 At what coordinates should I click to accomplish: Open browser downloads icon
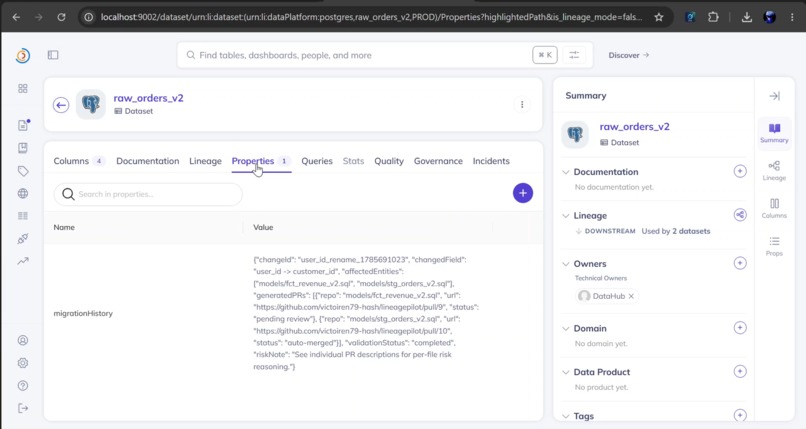pyautogui.click(x=746, y=17)
